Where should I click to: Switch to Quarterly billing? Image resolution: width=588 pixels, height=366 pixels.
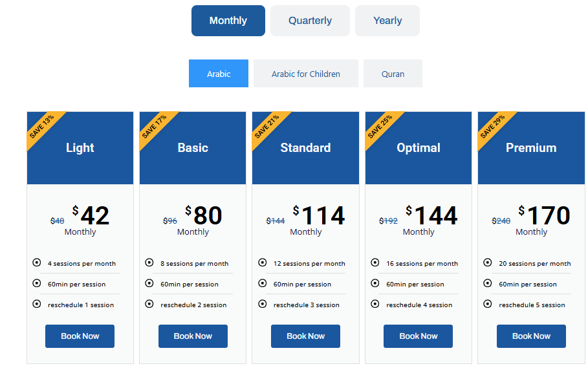pyautogui.click(x=310, y=21)
